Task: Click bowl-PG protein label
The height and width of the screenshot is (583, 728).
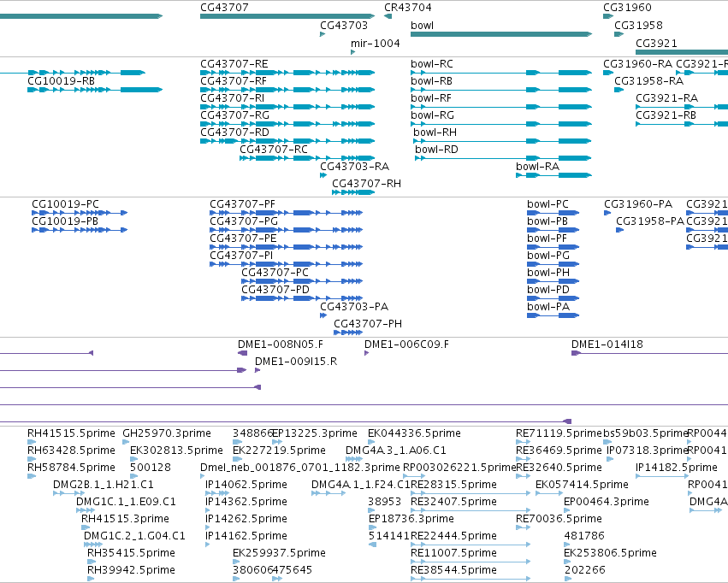Action: pos(547,256)
